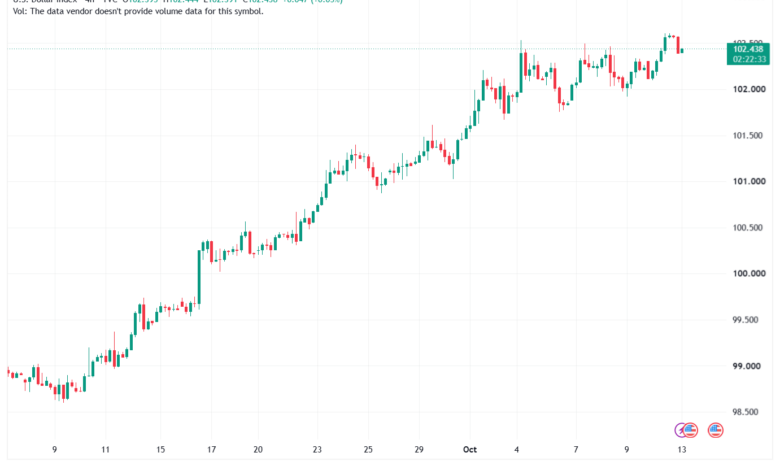Click the 17 date label on time axis
This screenshot has height=470, width=780.
click(211, 450)
